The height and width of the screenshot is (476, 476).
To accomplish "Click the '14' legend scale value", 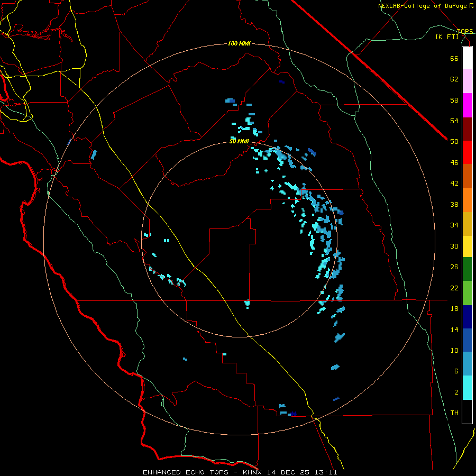I will coord(454,329).
